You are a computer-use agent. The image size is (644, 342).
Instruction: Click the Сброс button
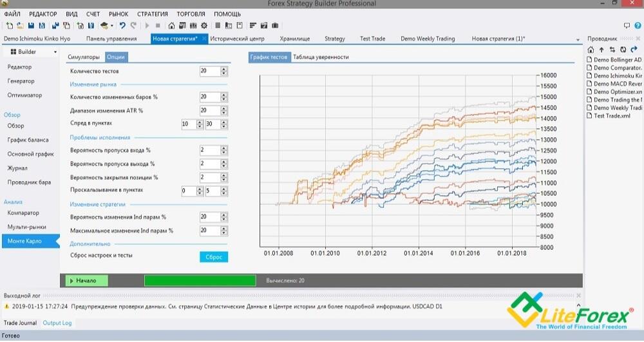(x=214, y=257)
